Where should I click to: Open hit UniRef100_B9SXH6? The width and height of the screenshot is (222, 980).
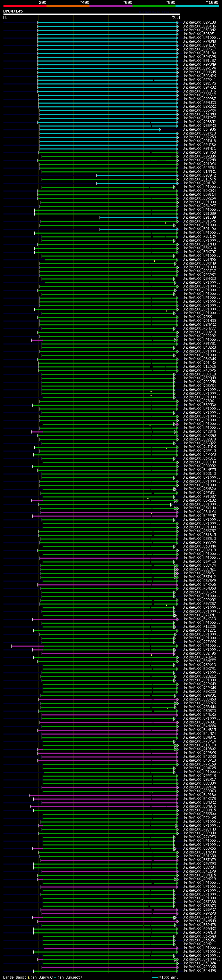(x=199, y=26)
